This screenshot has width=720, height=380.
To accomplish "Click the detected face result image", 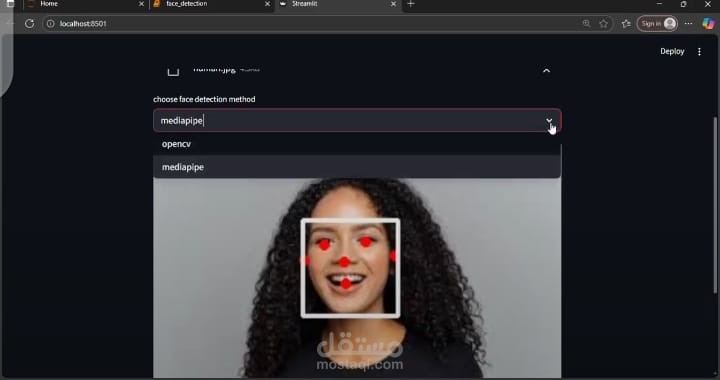I will (357, 278).
